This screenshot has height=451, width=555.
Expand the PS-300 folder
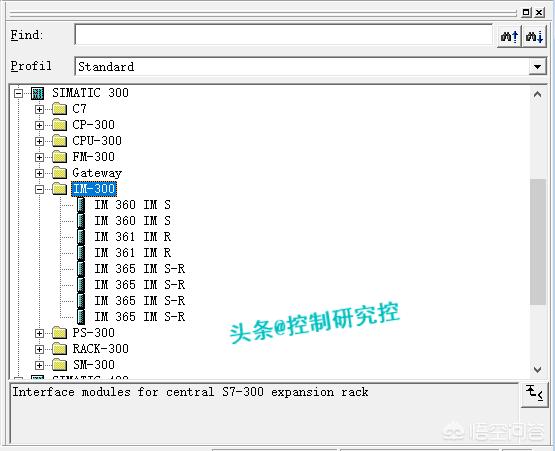tap(39, 333)
